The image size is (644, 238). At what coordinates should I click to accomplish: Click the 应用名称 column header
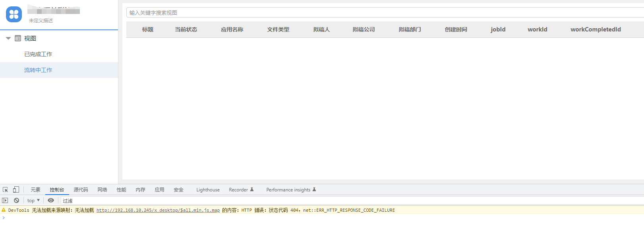(232, 29)
